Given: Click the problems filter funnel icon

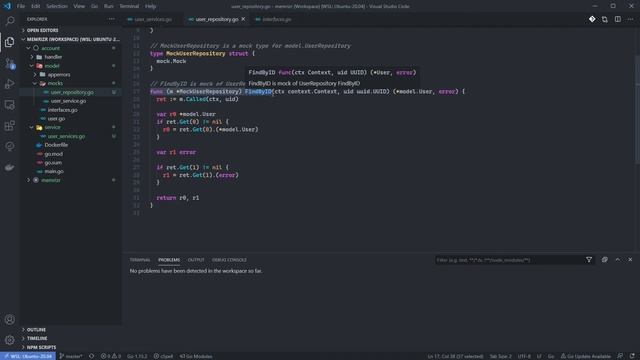Looking at the screenshot, I should point(589,260).
